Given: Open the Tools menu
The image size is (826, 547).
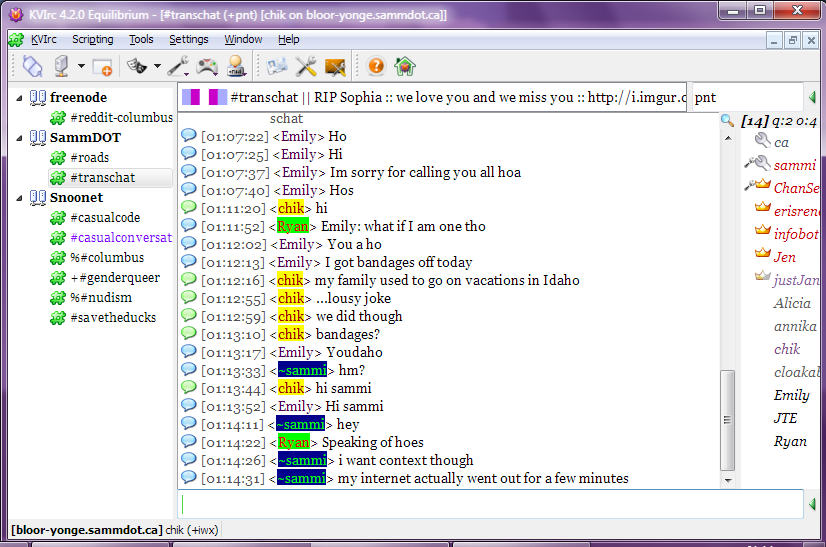Looking at the screenshot, I should click(x=141, y=40).
